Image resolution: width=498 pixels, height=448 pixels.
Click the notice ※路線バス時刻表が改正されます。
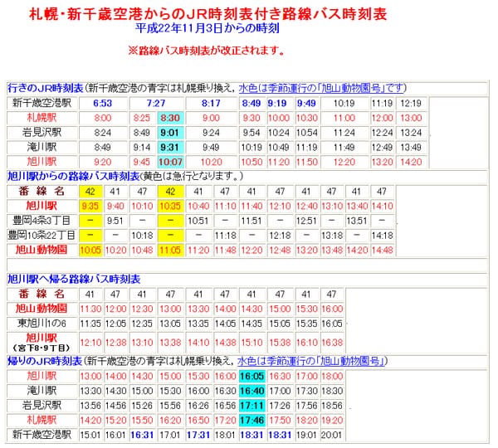(x=207, y=51)
